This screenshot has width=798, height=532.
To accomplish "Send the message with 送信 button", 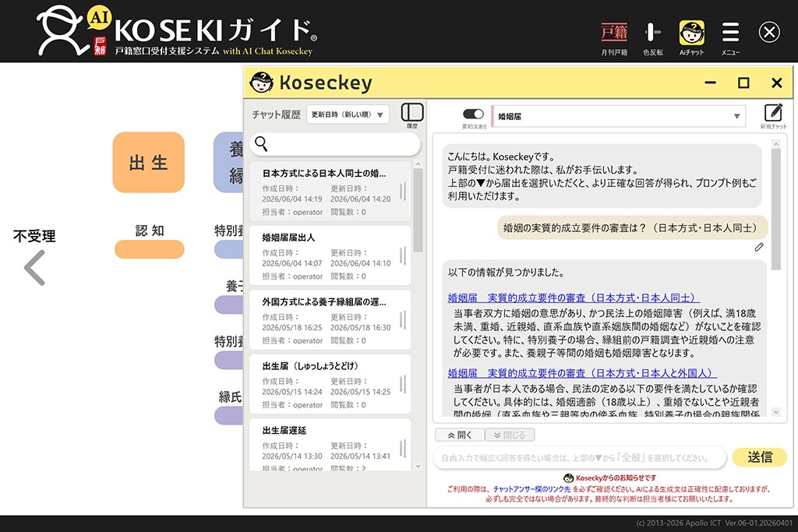I will tap(759, 457).
